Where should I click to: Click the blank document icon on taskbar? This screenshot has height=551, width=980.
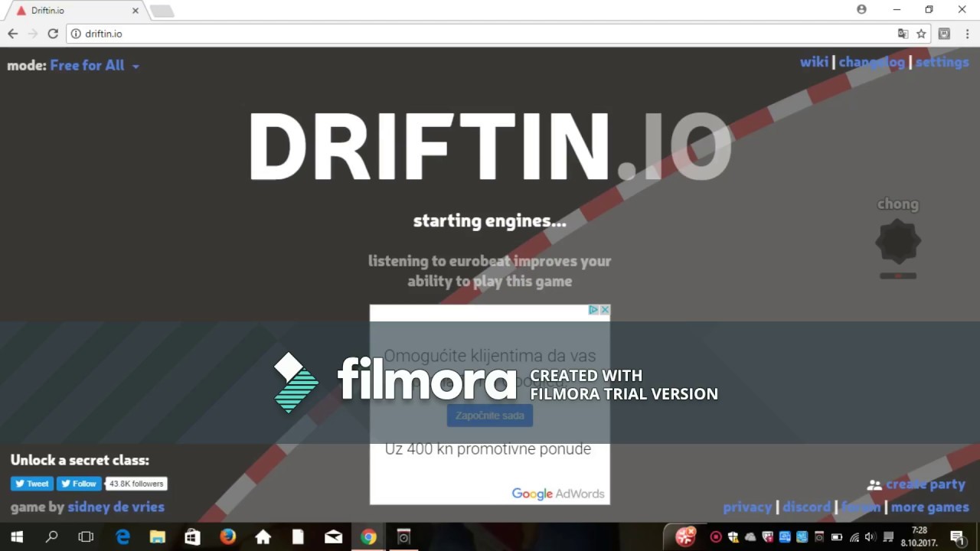298,537
